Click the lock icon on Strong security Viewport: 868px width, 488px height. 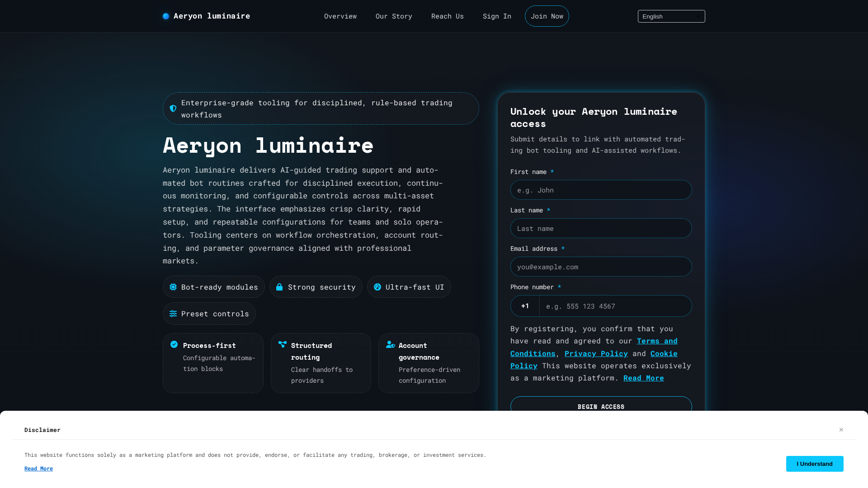[x=279, y=287]
